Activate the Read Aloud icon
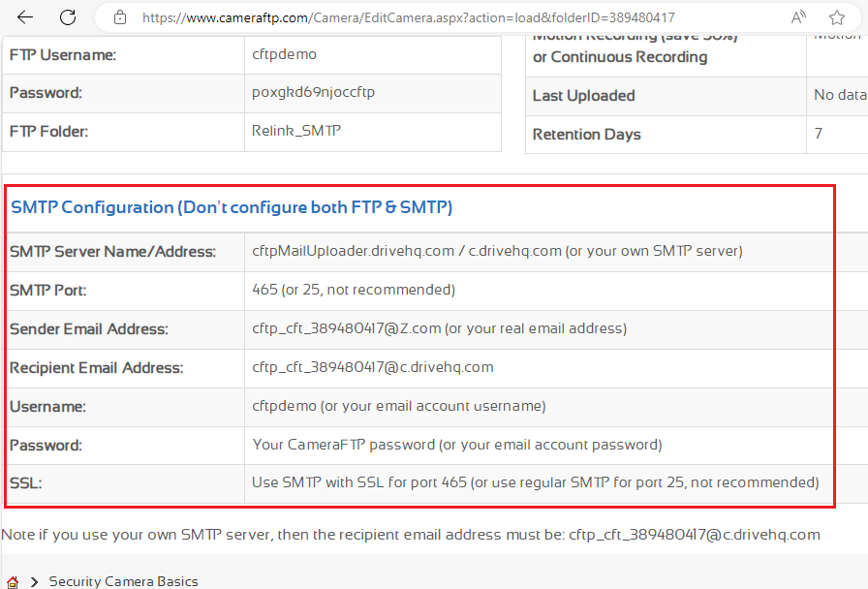Image resolution: width=868 pixels, height=589 pixels. [798, 17]
